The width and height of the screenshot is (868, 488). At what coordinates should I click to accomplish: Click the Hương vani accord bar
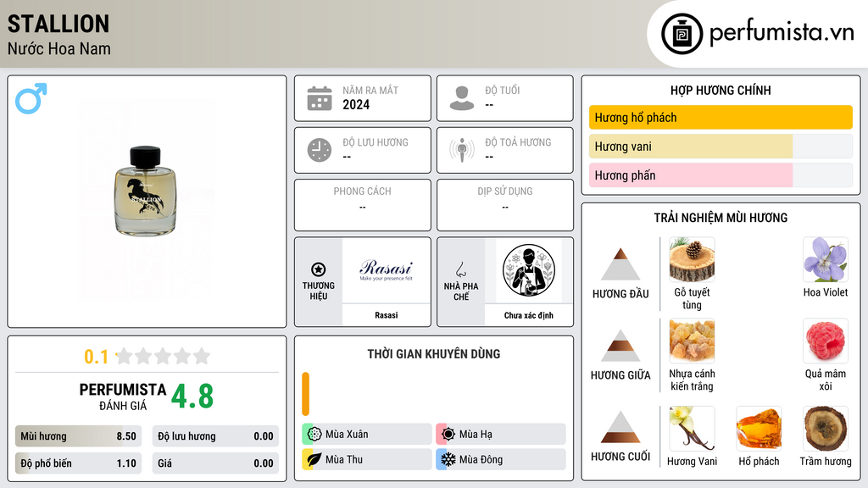[x=721, y=146]
